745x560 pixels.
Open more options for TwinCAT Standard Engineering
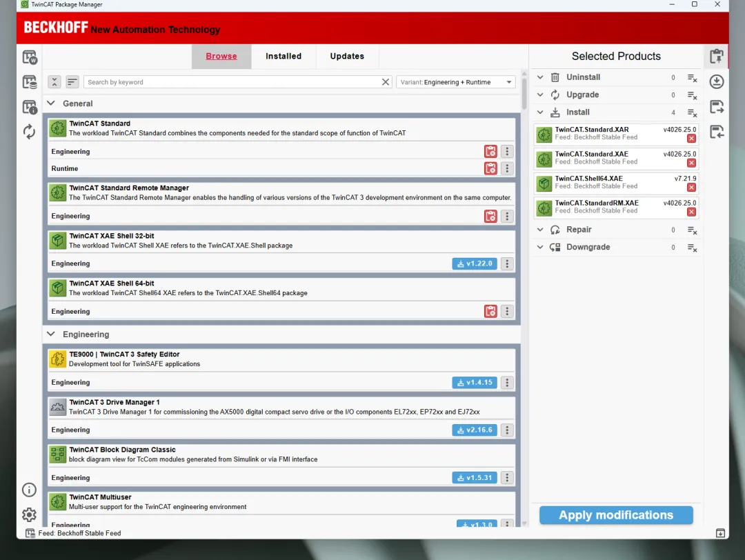507,152
